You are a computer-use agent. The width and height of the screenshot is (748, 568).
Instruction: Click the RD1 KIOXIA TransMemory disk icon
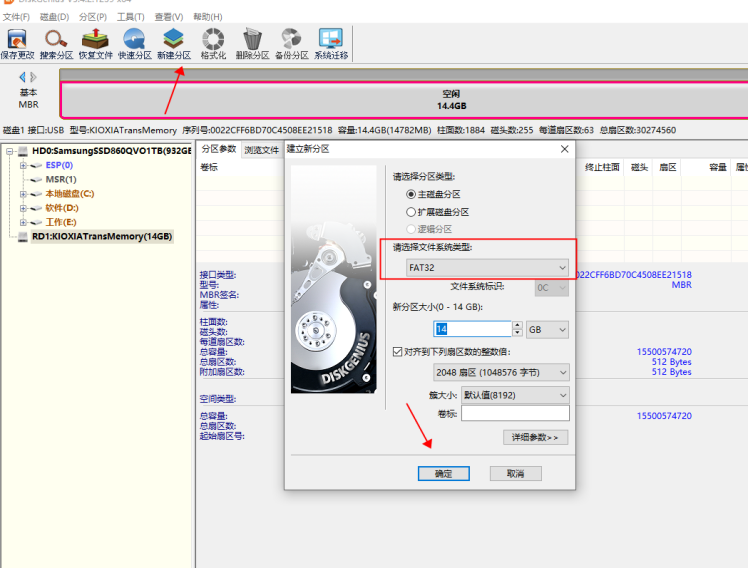click(x=23, y=237)
